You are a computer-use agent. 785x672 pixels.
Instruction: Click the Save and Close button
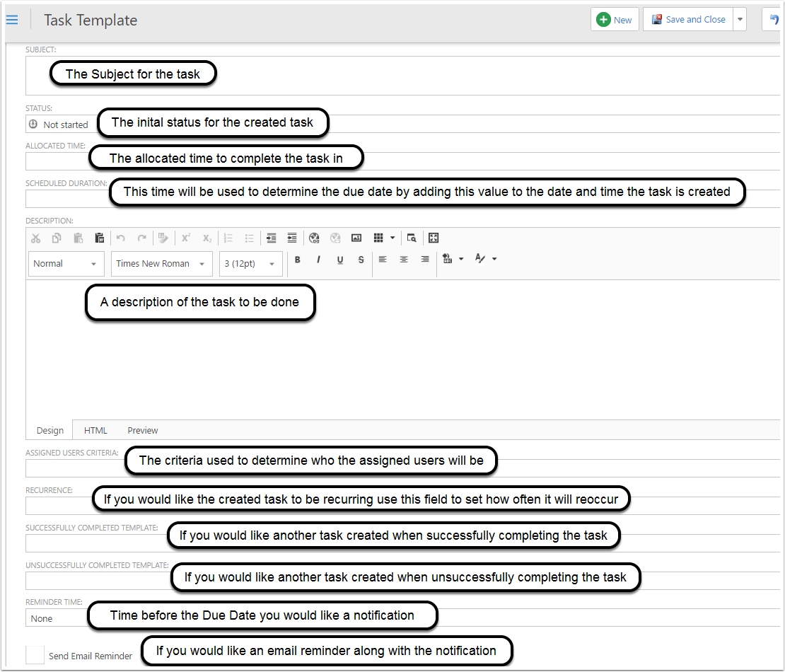687,20
